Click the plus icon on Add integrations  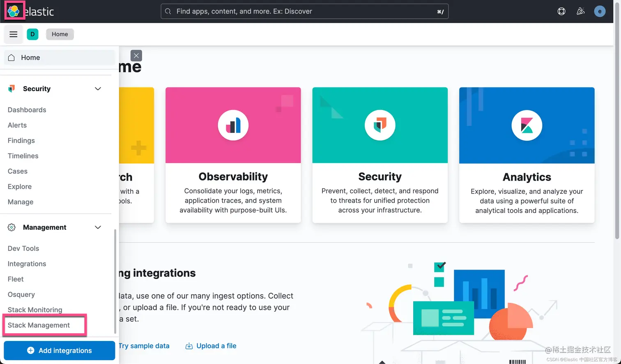tap(30, 350)
